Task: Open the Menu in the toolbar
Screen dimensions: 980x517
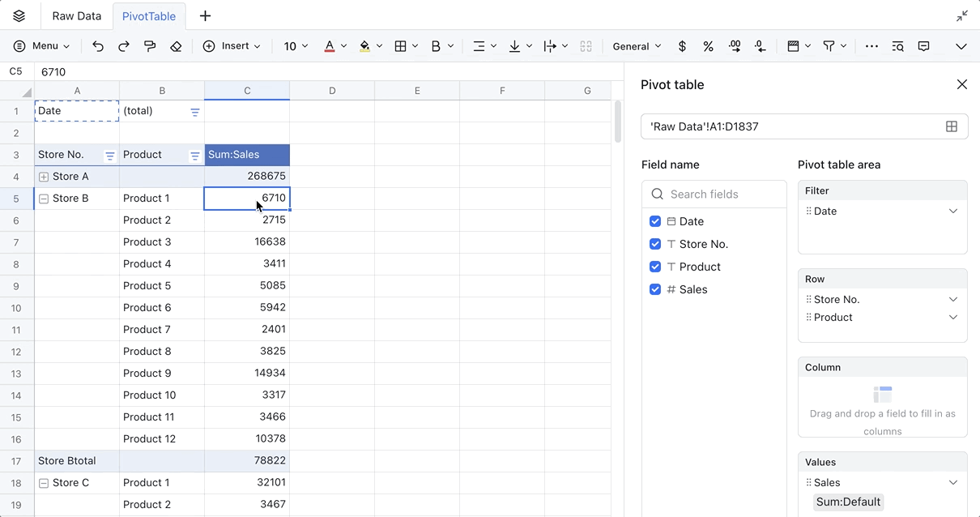Action: [41, 46]
